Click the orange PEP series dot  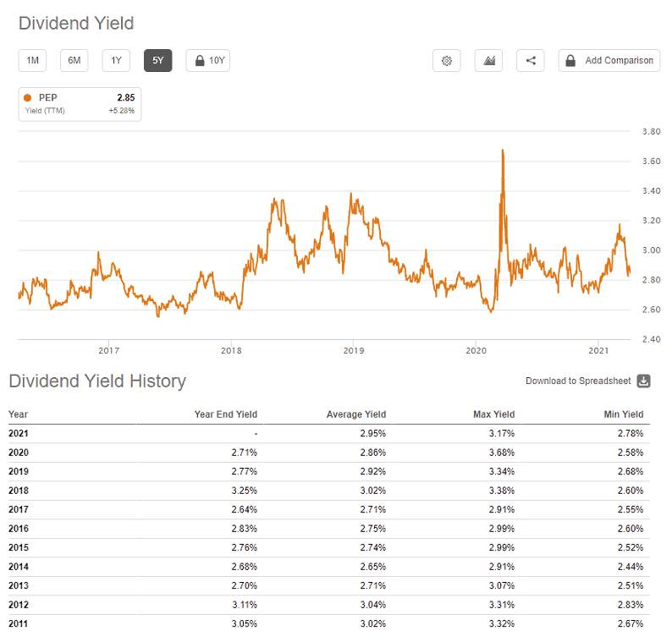27,97
